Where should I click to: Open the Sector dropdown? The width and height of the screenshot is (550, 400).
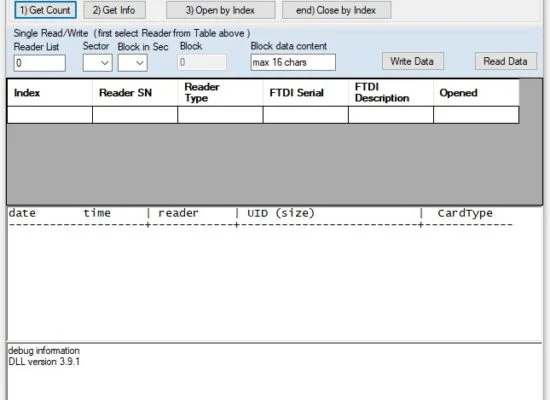click(x=98, y=63)
